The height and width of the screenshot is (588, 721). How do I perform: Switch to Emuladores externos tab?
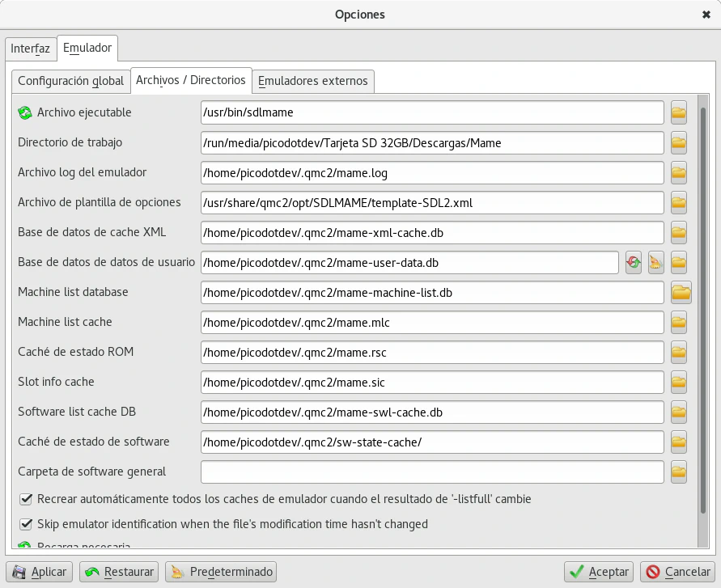click(312, 81)
